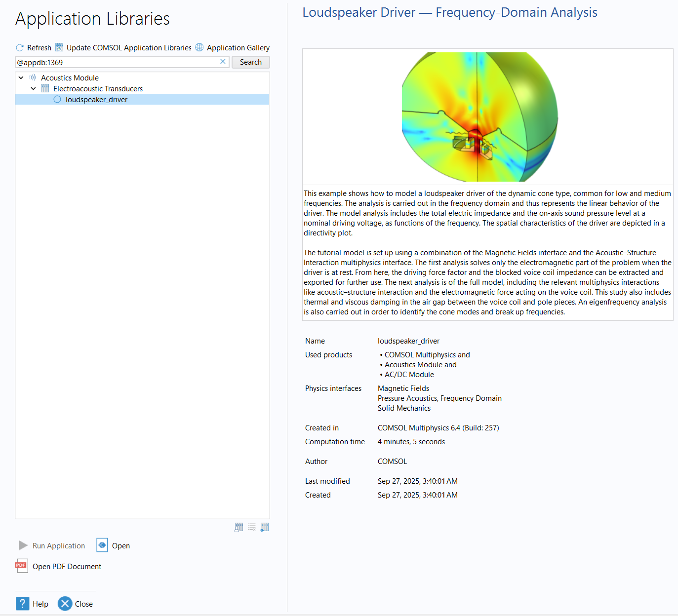Click the Application Libraries heading
Screen dimensions: 678x616
tap(92, 19)
